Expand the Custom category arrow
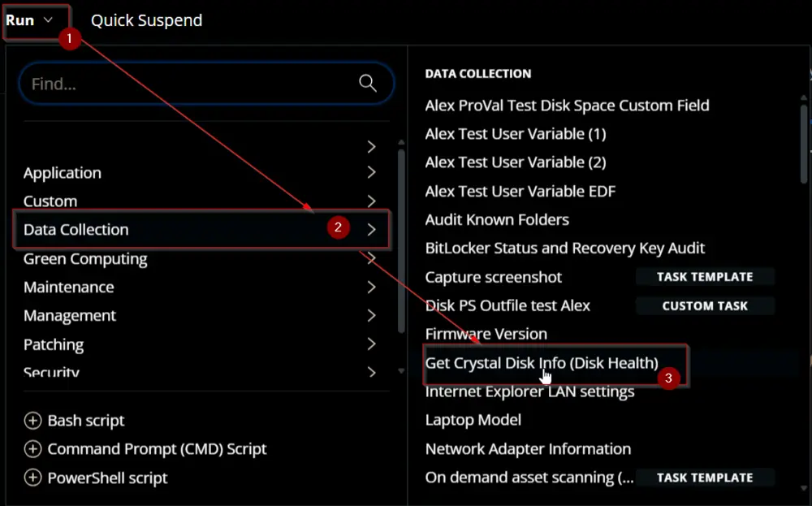The width and height of the screenshot is (812, 506). click(x=371, y=201)
